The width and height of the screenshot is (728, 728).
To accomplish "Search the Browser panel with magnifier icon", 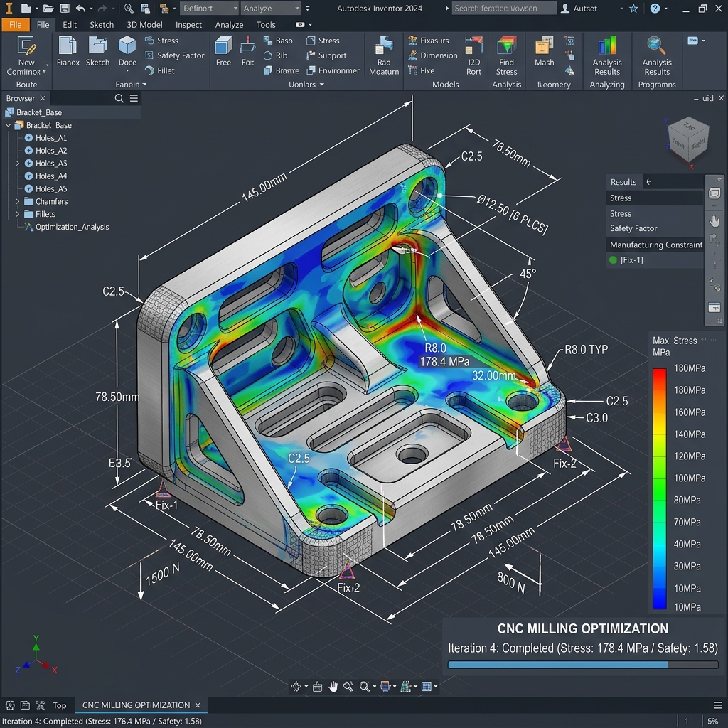I will (x=119, y=98).
